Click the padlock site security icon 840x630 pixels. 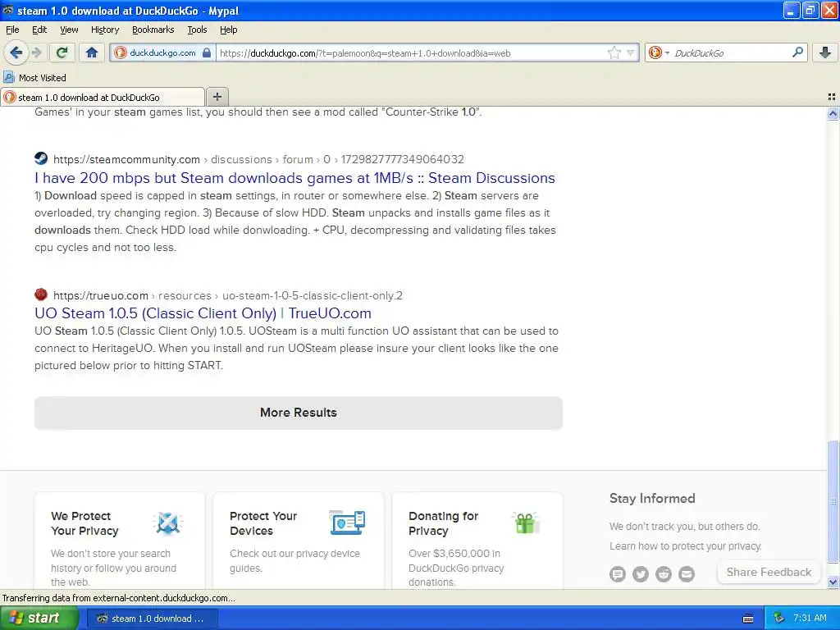207,53
